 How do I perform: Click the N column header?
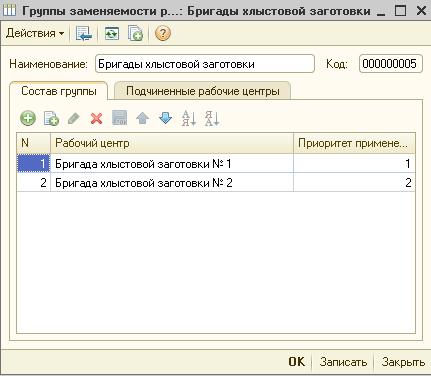(x=33, y=143)
